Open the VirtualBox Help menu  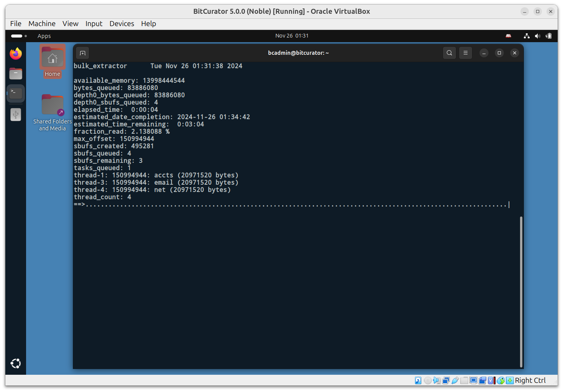pos(148,24)
